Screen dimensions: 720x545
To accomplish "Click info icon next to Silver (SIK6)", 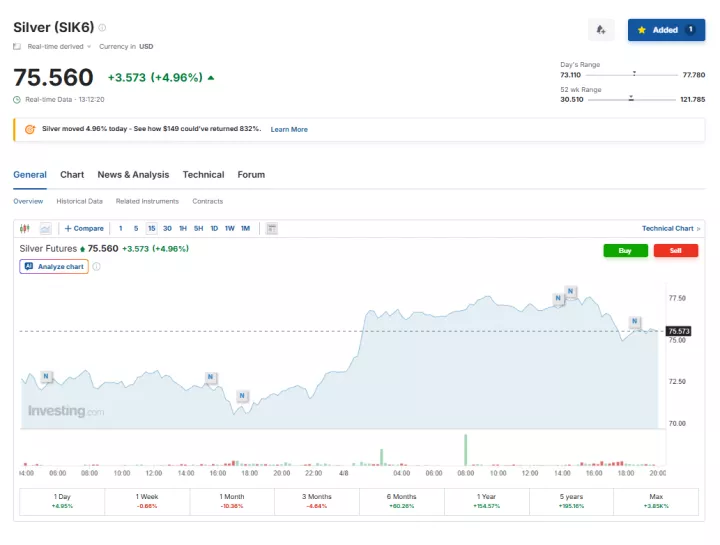I will tap(102, 28).
